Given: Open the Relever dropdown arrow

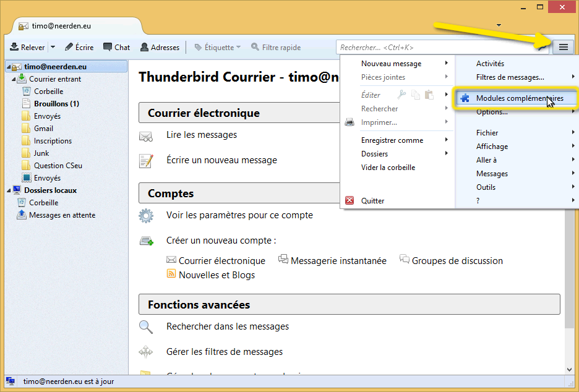Looking at the screenshot, I should [x=52, y=47].
